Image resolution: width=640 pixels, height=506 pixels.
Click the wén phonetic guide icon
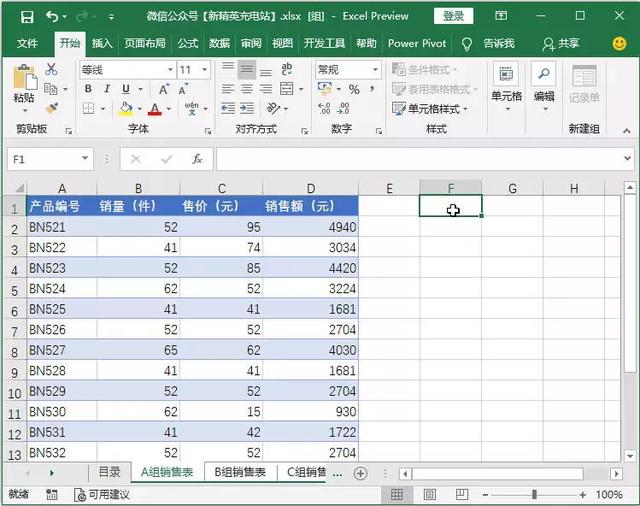point(191,108)
